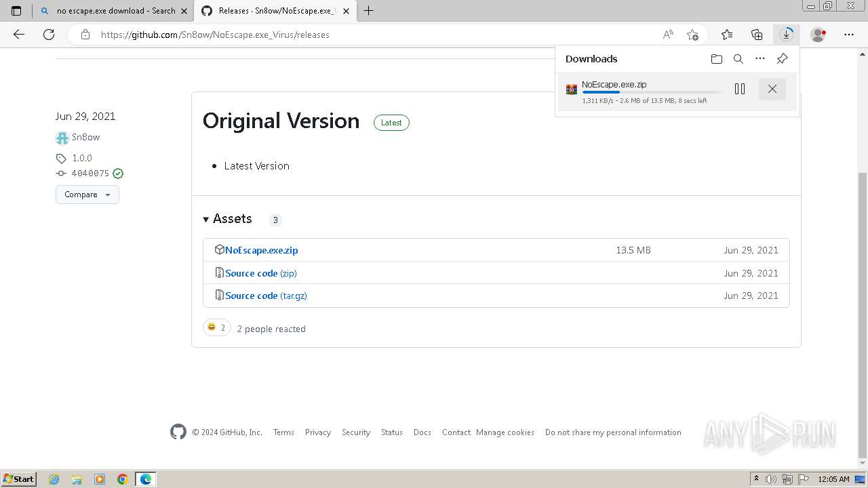The width and height of the screenshot is (868, 488).
Task: Open the downloads folder icon
Action: click(x=717, y=59)
